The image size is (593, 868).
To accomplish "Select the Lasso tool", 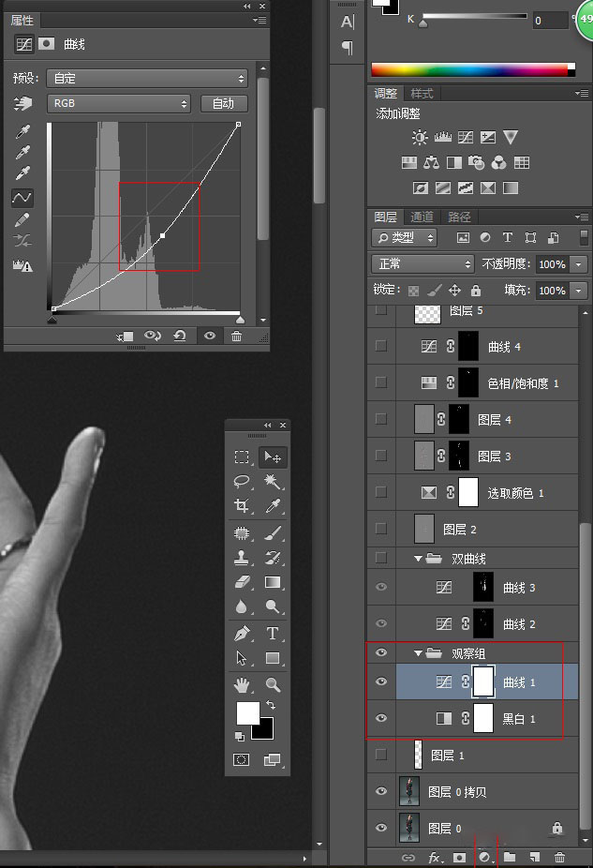I will click(241, 482).
